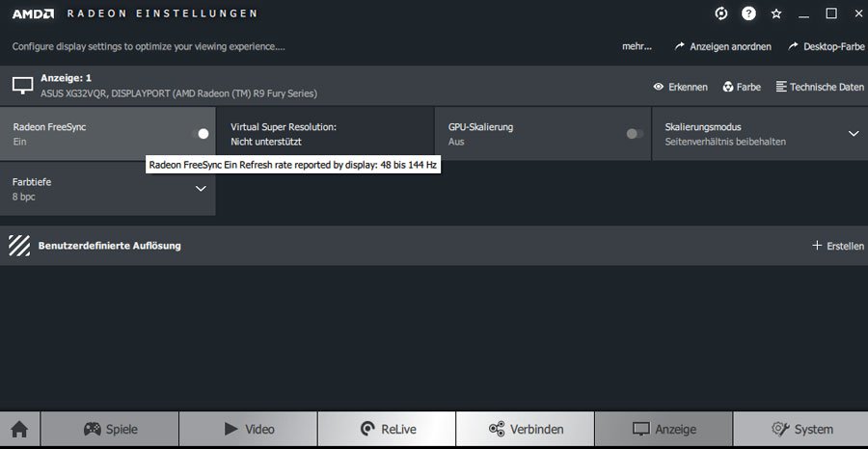
Task: Click the striped Benutzerdefinierte Auflösung icon
Action: pyautogui.click(x=19, y=246)
